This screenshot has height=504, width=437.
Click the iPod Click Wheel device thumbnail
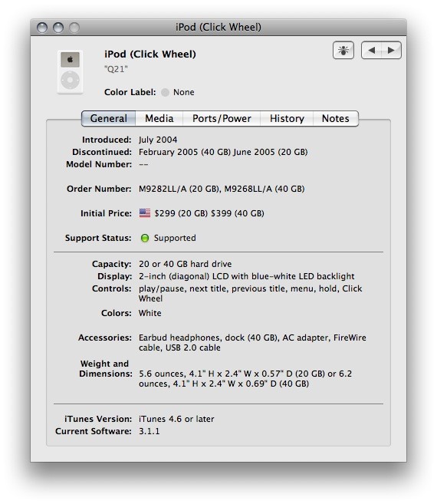pos(70,72)
